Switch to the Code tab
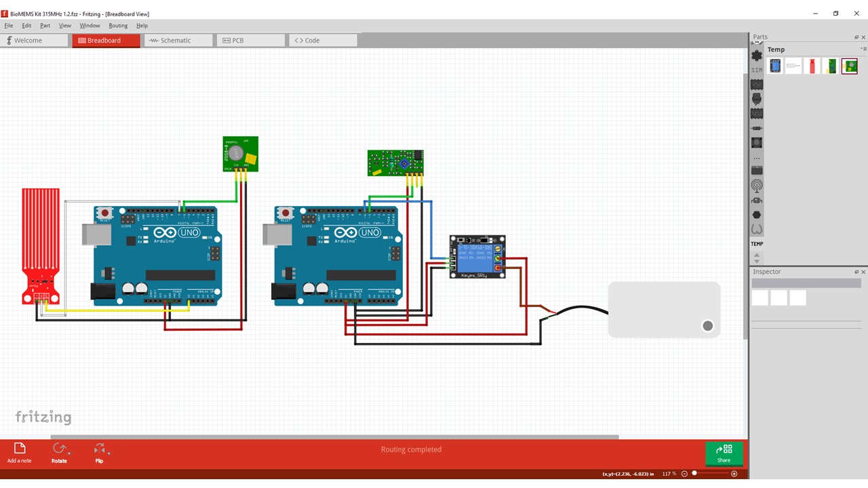The image size is (868, 488). (x=323, y=41)
